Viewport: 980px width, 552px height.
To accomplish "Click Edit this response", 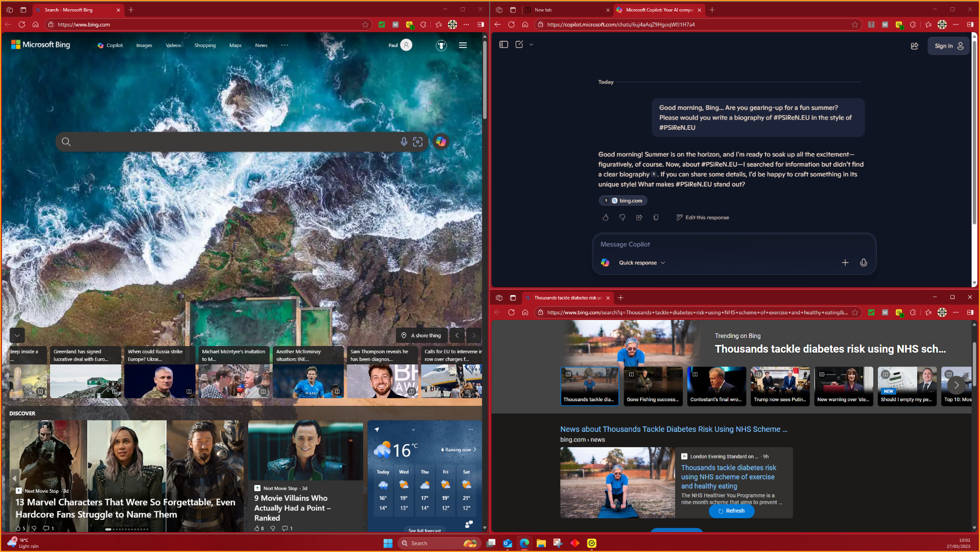I will point(702,217).
